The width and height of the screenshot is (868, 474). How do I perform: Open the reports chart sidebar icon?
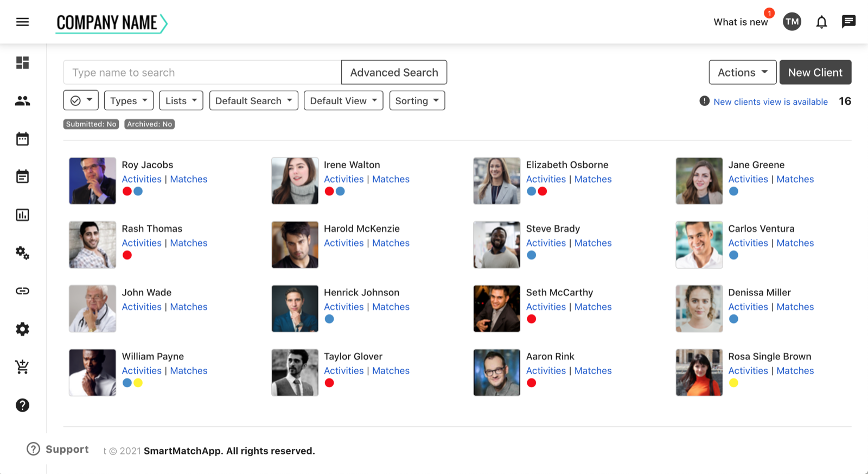[x=22, y=215]
